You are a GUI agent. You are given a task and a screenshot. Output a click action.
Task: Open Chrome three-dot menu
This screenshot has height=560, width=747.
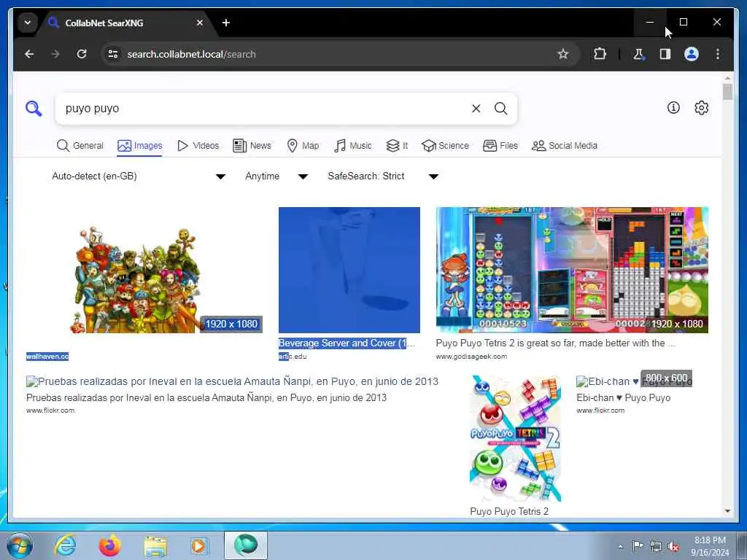click(718, 54)
